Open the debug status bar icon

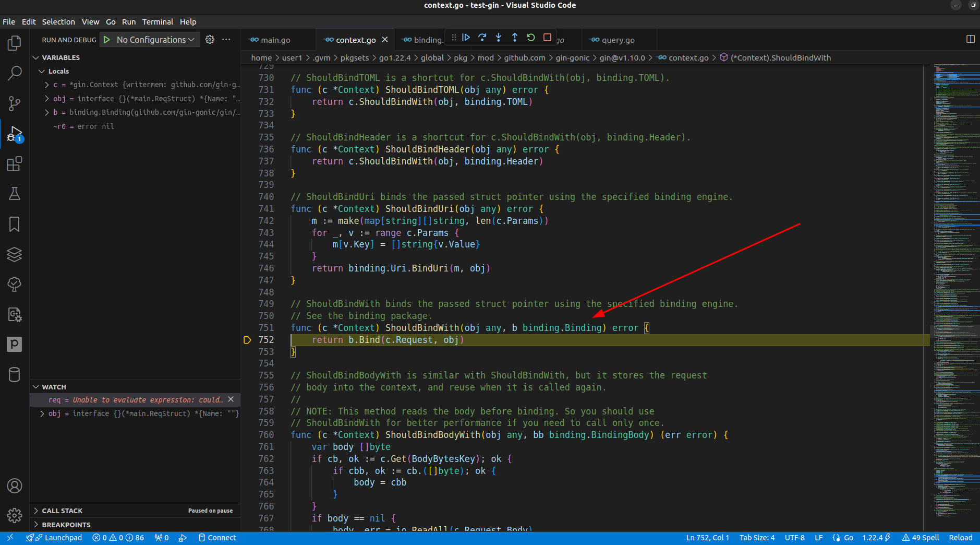click(183, 538)
